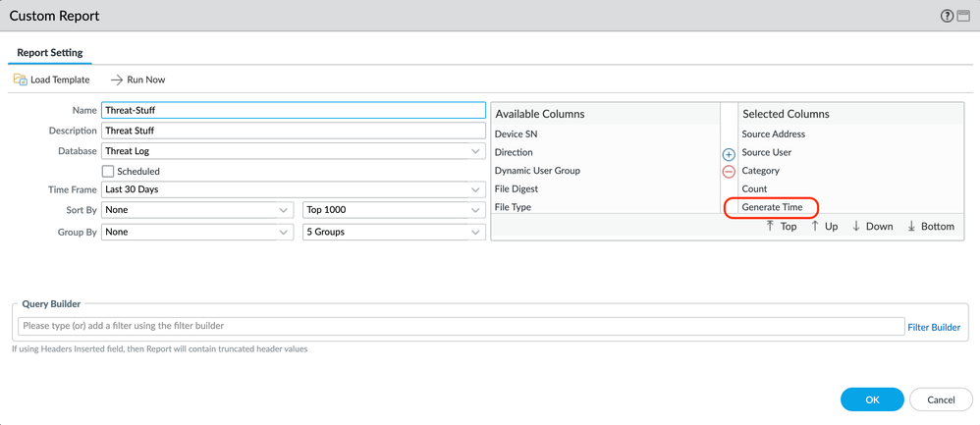Image resolution: width=980 pixels, height=425 pixels.
Task: Click Load Template in toolbar
Action: coord(51,80)
